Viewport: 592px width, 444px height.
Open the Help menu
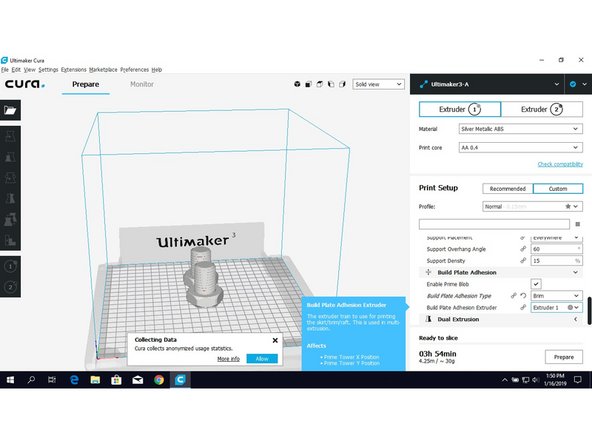pos(157,69)
